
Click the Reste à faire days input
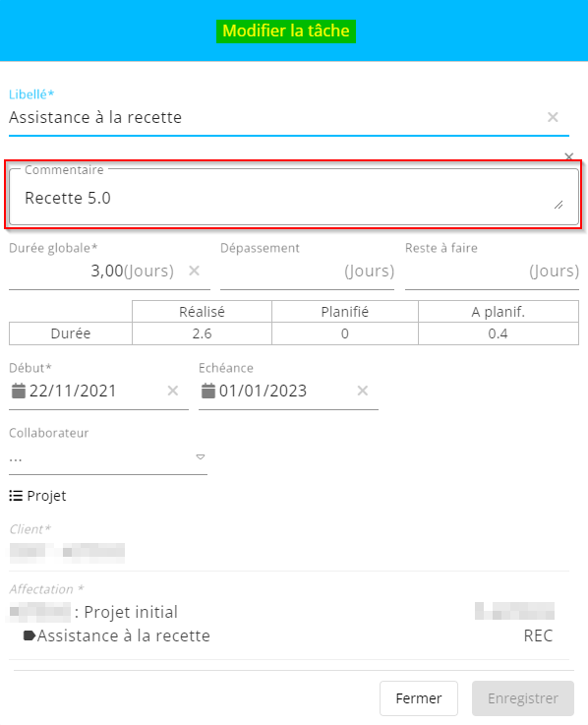[492, 271]
